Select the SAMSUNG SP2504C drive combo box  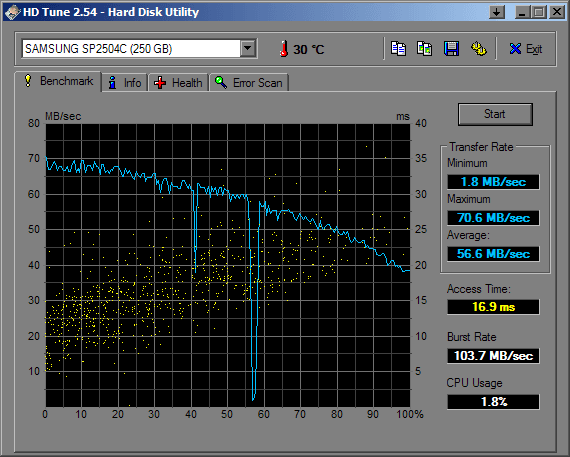140,48
